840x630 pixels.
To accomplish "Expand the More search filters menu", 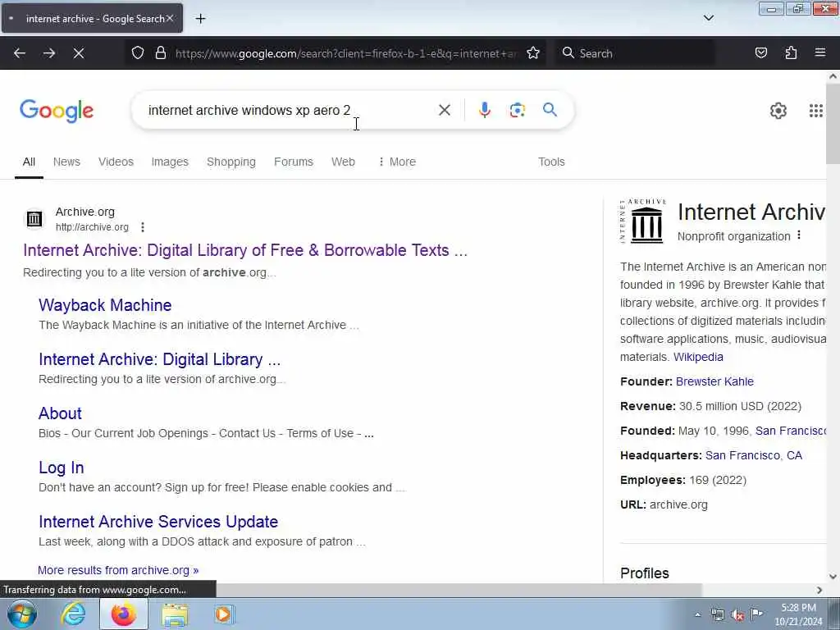I will 397,162.
